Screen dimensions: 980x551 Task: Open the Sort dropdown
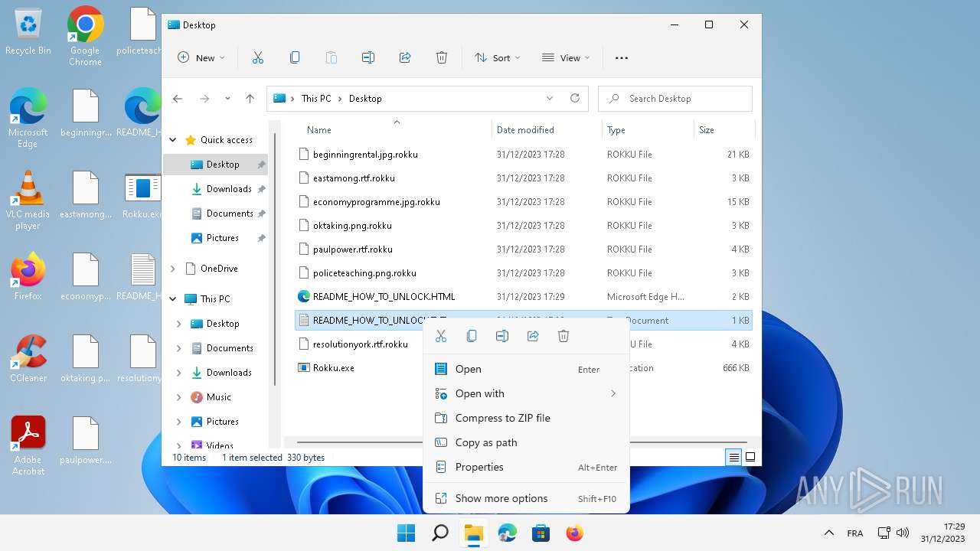(x=497, y=57)
